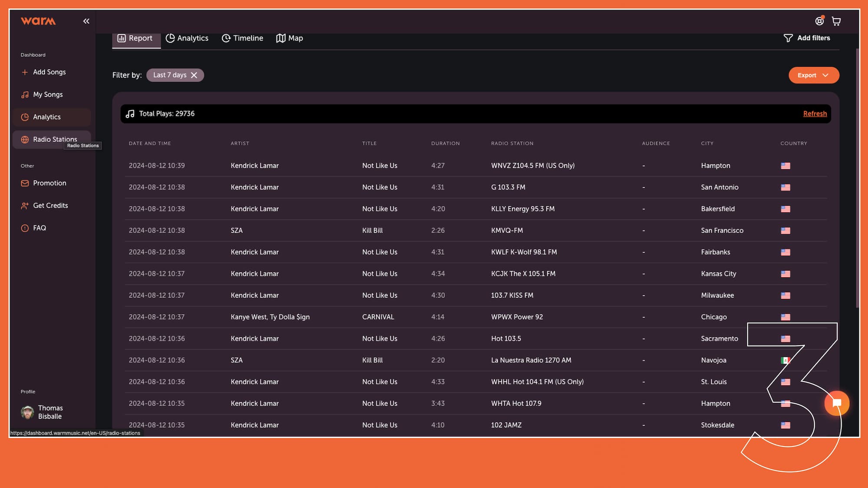Go to Add Songs in sidebar
868x488 pixels.
(x=51, y=72)
